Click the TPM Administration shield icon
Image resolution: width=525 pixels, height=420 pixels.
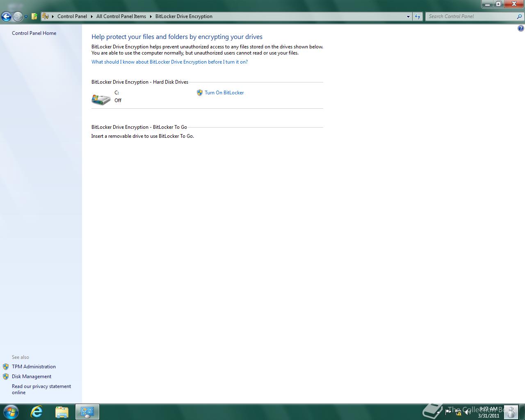(x=6, y=367)
